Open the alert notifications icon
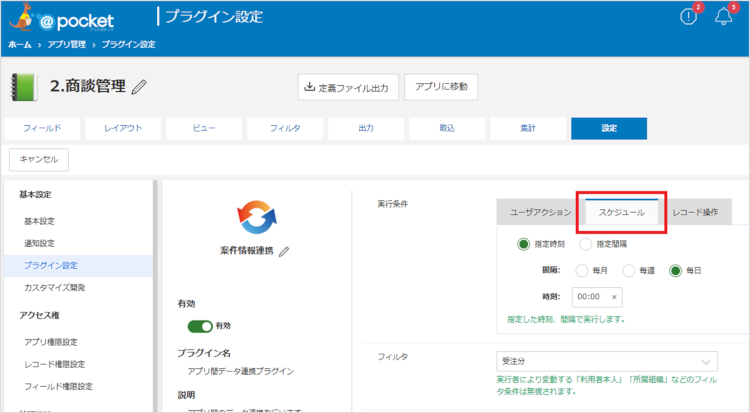Image resolution: width=750 pixels, height=413 pixels. [688, 18]
